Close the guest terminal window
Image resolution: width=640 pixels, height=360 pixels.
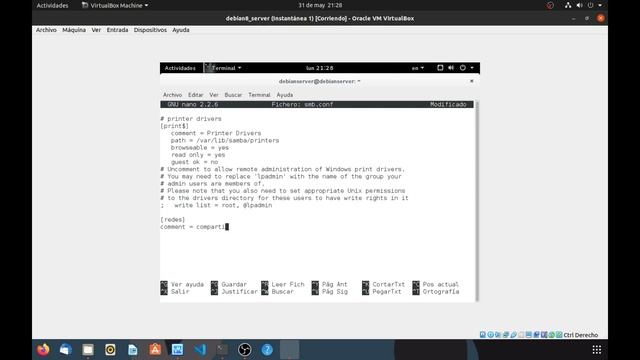click(x=471, y=81)
